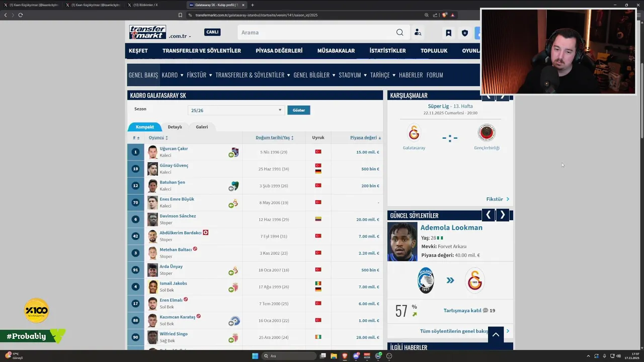Sort by Doğum tarihi/Yaş column
This screenshot has width=644, height=362.
[274, 138]
